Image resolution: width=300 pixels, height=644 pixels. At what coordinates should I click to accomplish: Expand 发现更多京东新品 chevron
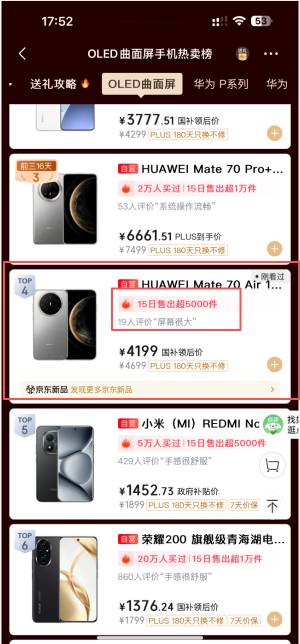pyautogui.click(x=272, y=389)
